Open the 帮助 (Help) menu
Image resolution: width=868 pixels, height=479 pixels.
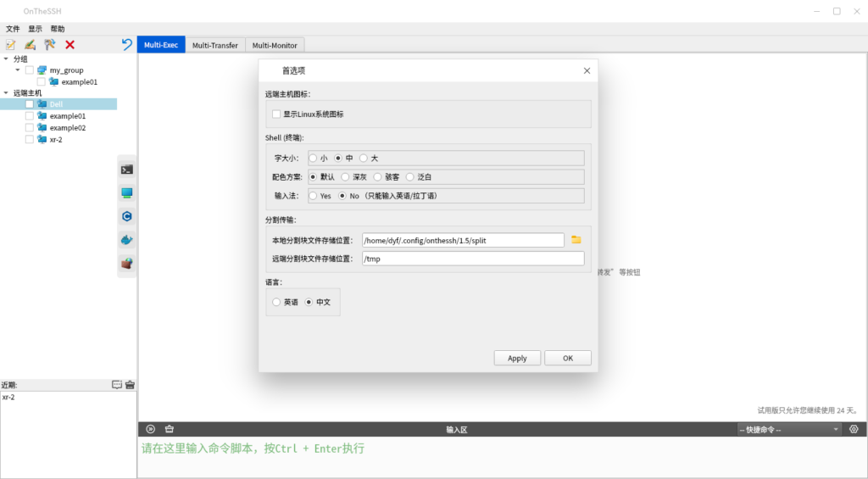[58, 29]
